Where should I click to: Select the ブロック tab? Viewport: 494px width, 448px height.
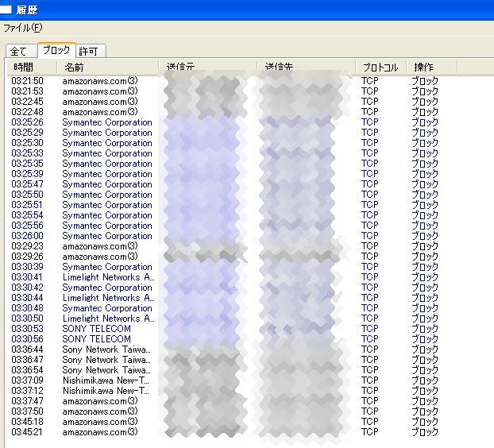click(x=56, y=50)
